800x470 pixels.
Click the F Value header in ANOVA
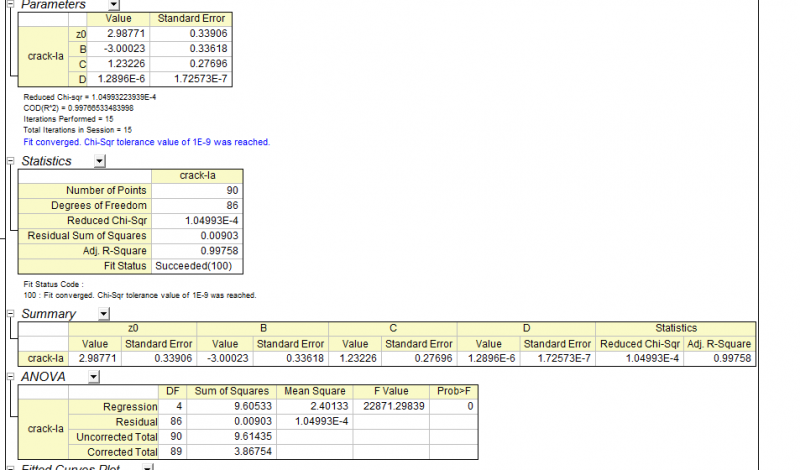(x=391, y=392)
